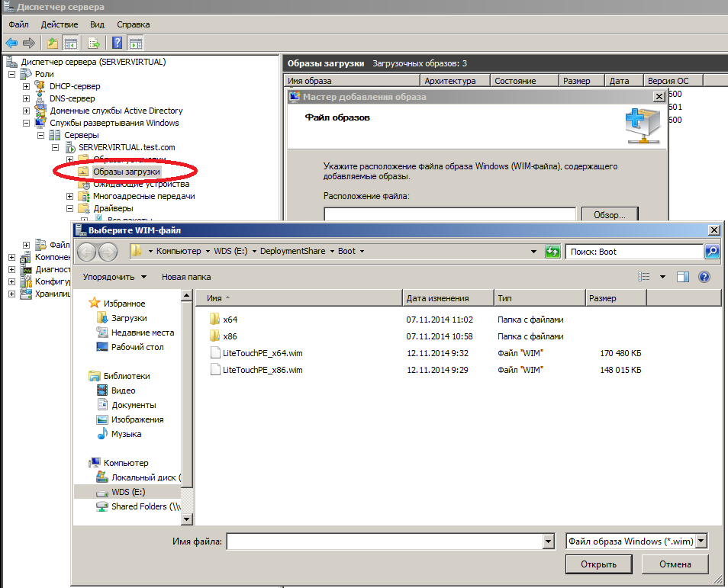
Task: Select Изображения in the navigation sidebar
Action: click(137, 419)
